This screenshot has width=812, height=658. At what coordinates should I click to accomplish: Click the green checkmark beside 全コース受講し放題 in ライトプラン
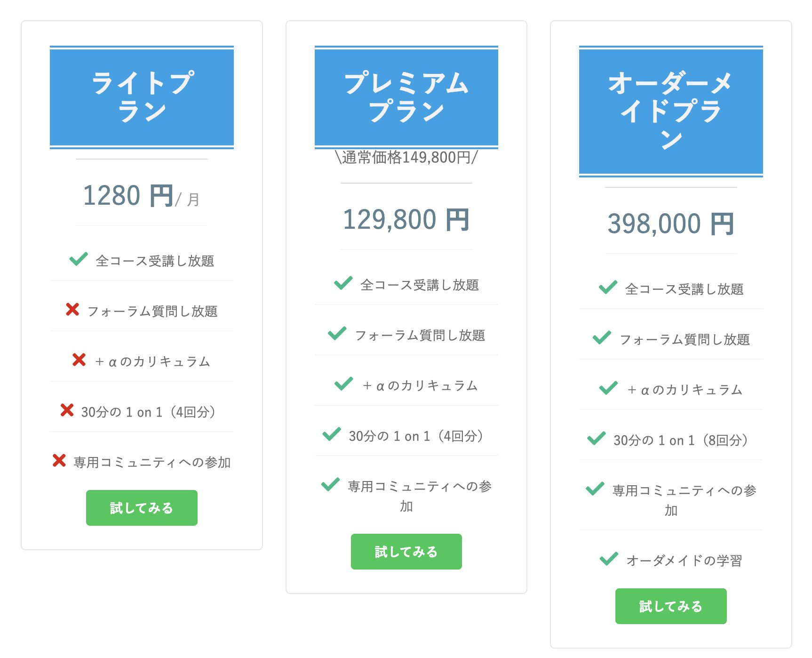coord(79,259)
